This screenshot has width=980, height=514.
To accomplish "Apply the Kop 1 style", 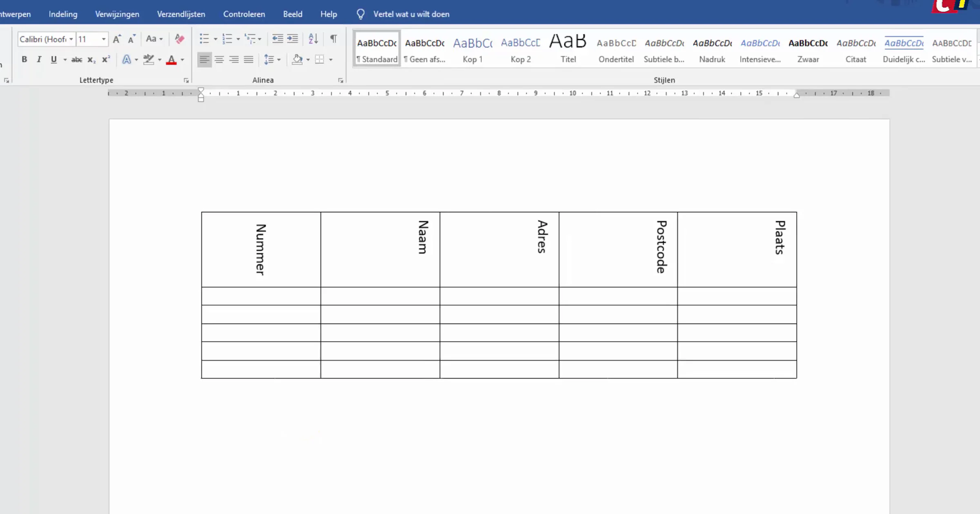I will coord(472,48).
